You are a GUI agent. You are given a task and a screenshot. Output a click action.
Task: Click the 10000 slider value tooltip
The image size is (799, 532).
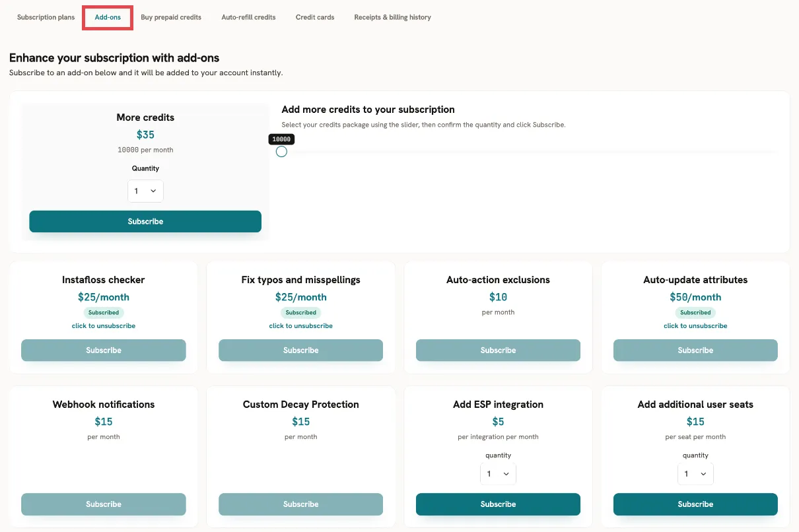tap(281, 139)
